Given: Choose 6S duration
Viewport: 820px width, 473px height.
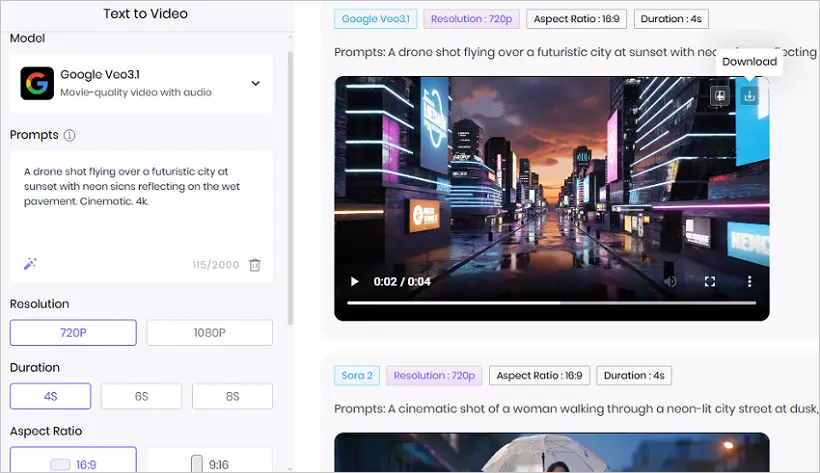Looking at the screenshot, I should click(141, 396).
